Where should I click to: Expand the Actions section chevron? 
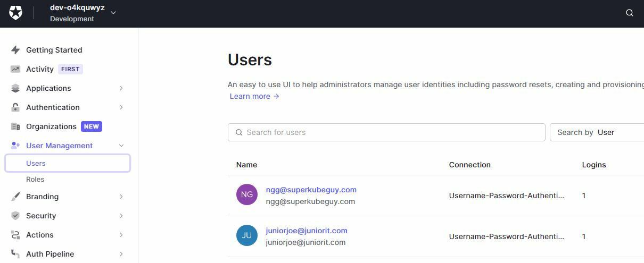[x=121, y=235]
